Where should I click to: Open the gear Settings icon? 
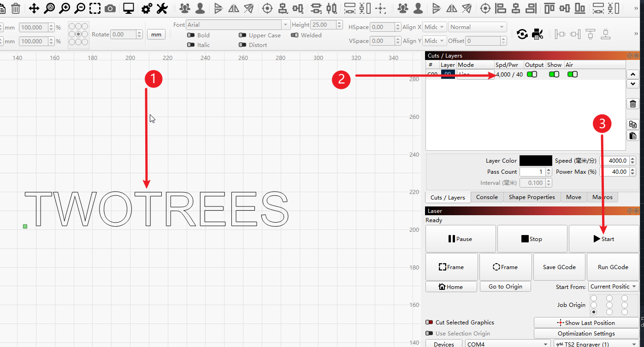pyautogui.click(x=147, y=8)
